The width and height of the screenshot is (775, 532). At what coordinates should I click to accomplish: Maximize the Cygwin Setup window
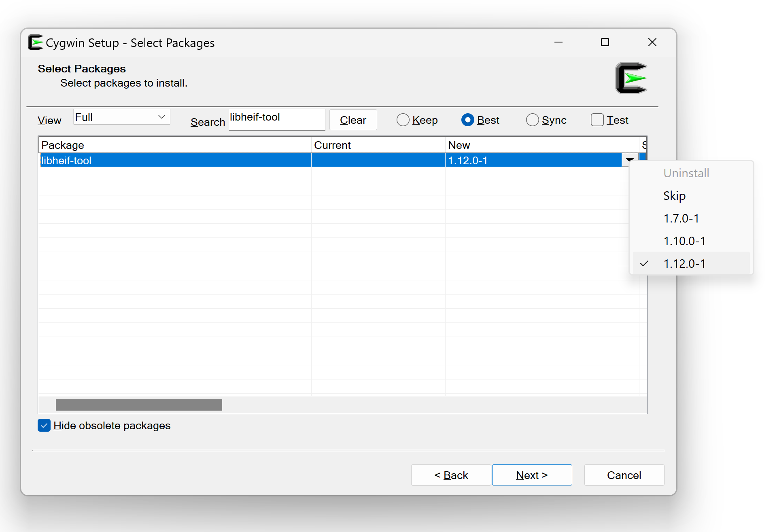pos(605,42)
